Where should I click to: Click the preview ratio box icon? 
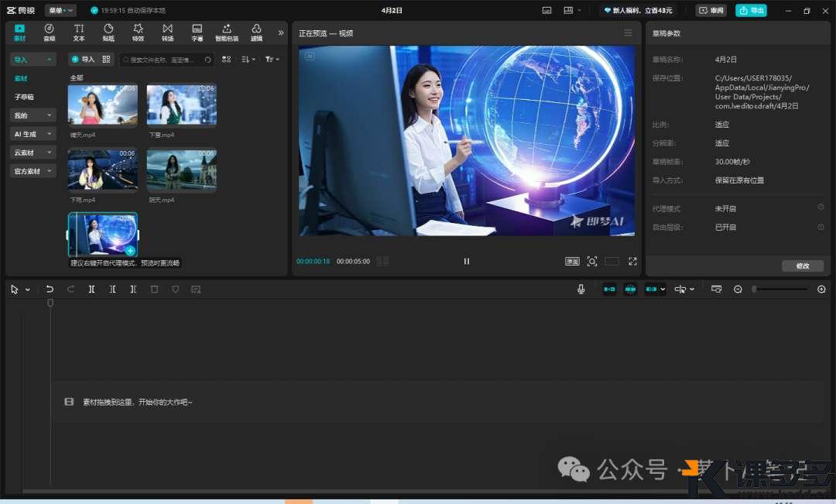(612, 262)
